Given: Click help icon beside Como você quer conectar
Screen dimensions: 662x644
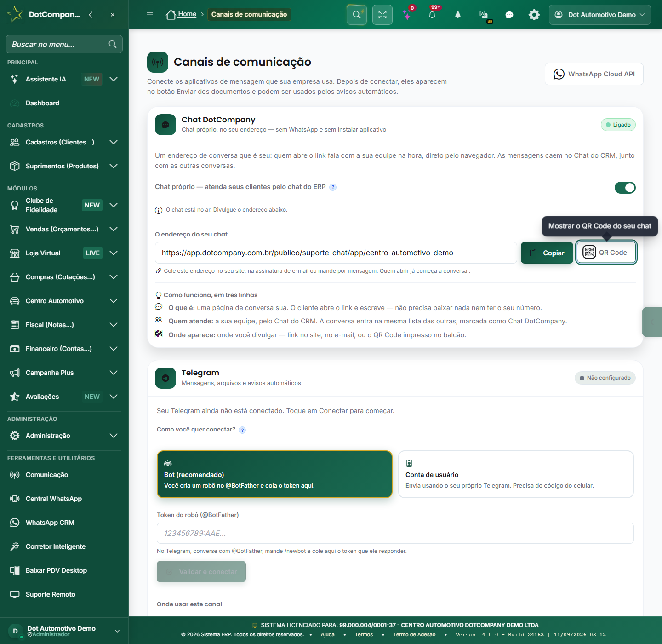Looking at the screenshot, I should [242, 430].
